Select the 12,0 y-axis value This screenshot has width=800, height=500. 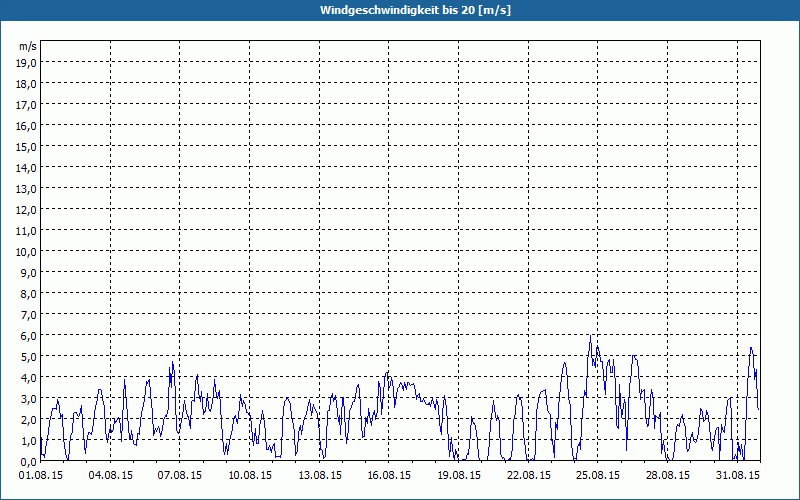28,210
